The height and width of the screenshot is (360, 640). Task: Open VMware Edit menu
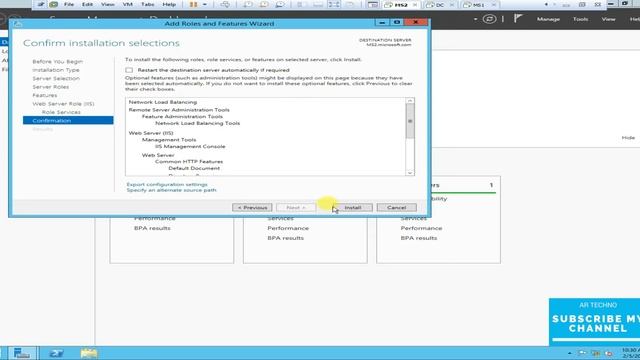point(87,4)
